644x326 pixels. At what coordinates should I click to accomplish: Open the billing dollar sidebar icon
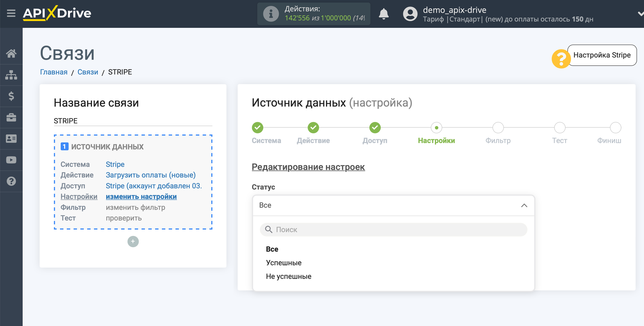[11, 96]
